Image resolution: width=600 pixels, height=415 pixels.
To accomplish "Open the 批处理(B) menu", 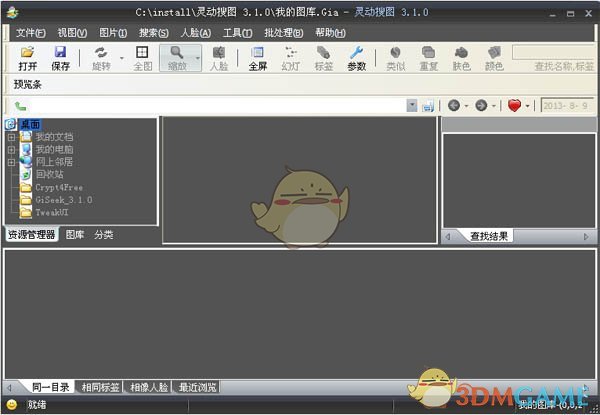I will [x=284, y=33].
